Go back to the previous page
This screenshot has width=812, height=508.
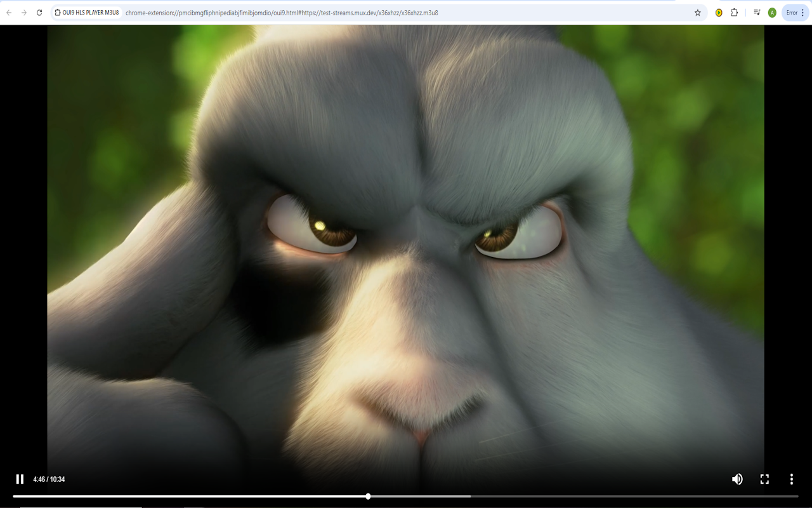9,13
